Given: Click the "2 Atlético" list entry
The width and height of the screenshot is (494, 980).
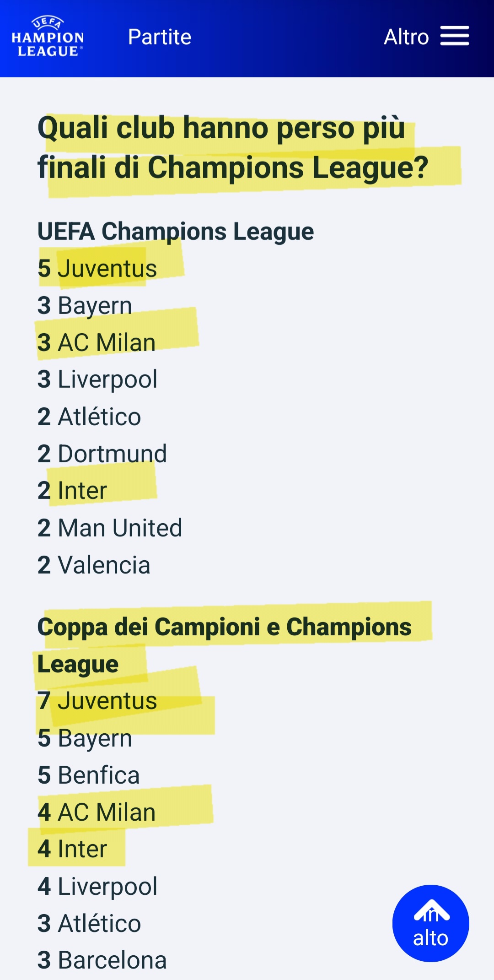Looking at the screenshot, I should [89, 417].
